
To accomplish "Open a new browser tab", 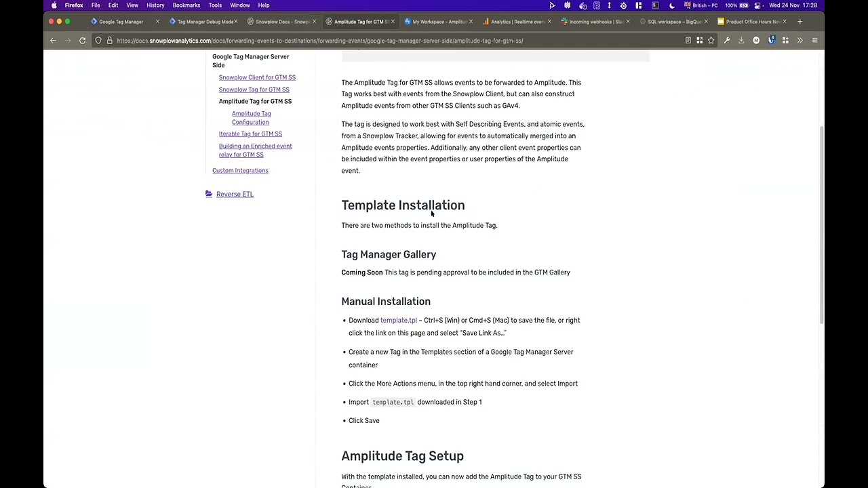I will [800, 22].
